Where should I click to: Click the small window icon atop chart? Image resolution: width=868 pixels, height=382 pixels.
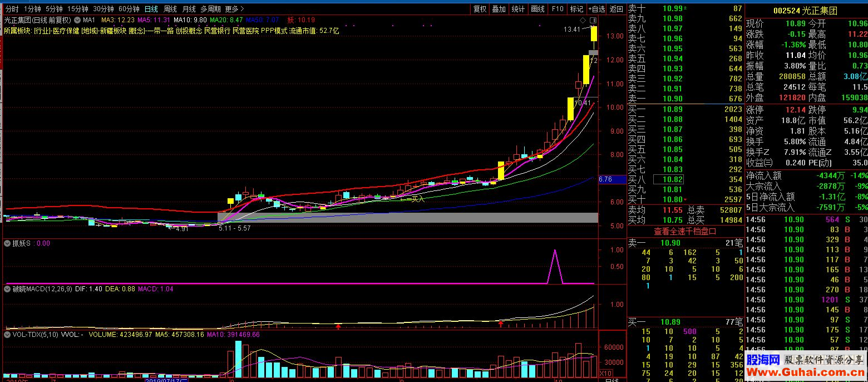click(x=592, y=20)
